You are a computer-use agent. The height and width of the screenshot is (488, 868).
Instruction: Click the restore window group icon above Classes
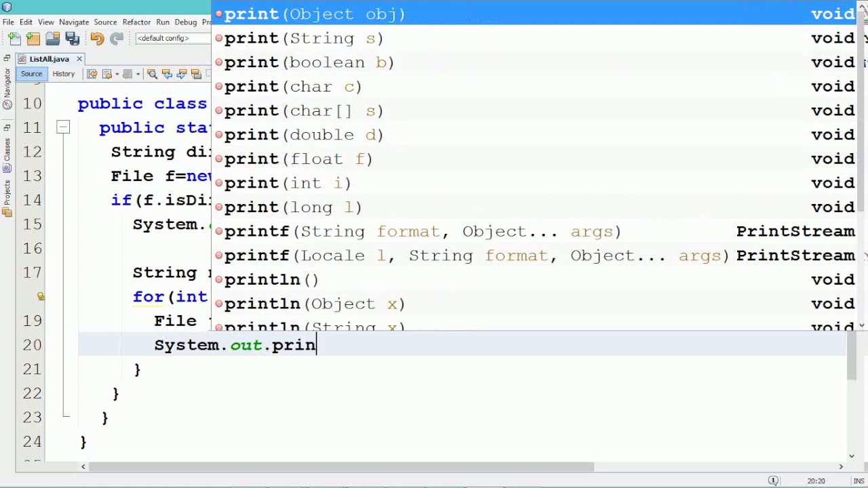click(7, 127)
